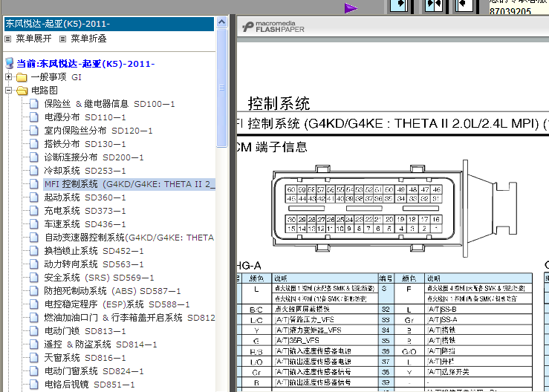This screenshot has width=549, height=392.
Task: Click the layout icon with right arrow
Action: pos(400,6)
